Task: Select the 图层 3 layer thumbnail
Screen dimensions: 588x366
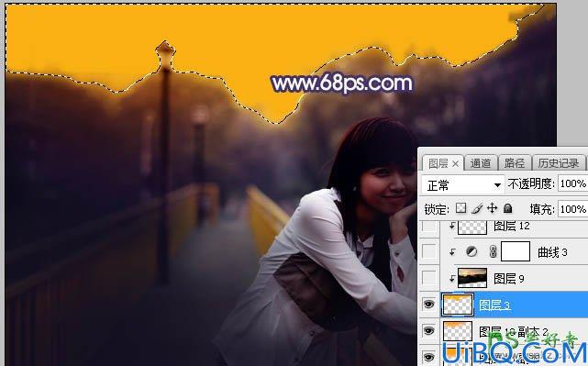Action: coord(458,305)
